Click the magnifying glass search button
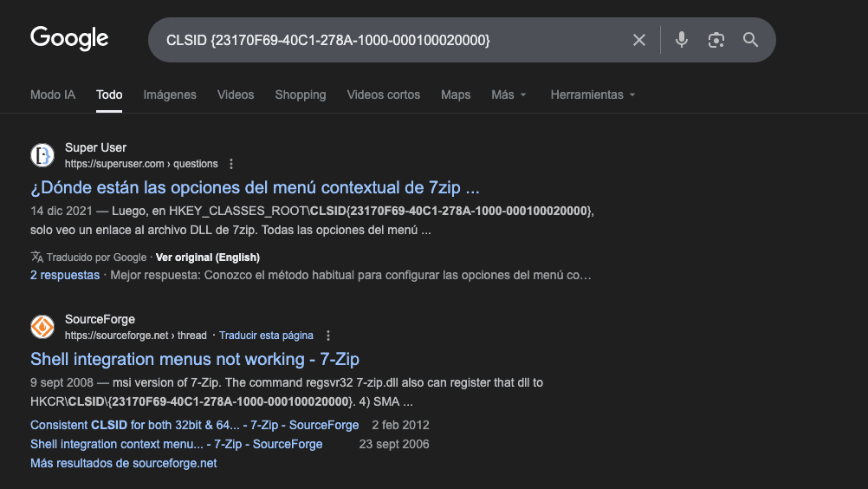This screenshot has height=489, width=868. pos(750,40)
